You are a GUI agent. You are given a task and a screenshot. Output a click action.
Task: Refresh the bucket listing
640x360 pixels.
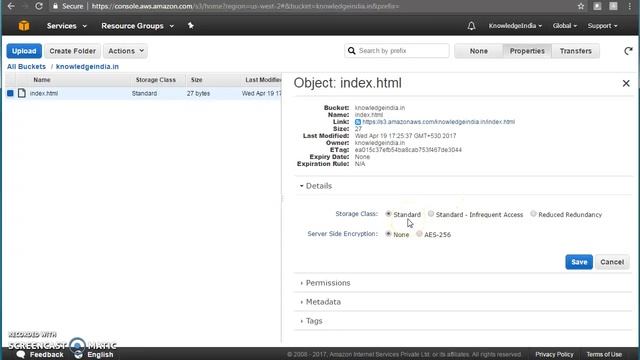point(628,51)
